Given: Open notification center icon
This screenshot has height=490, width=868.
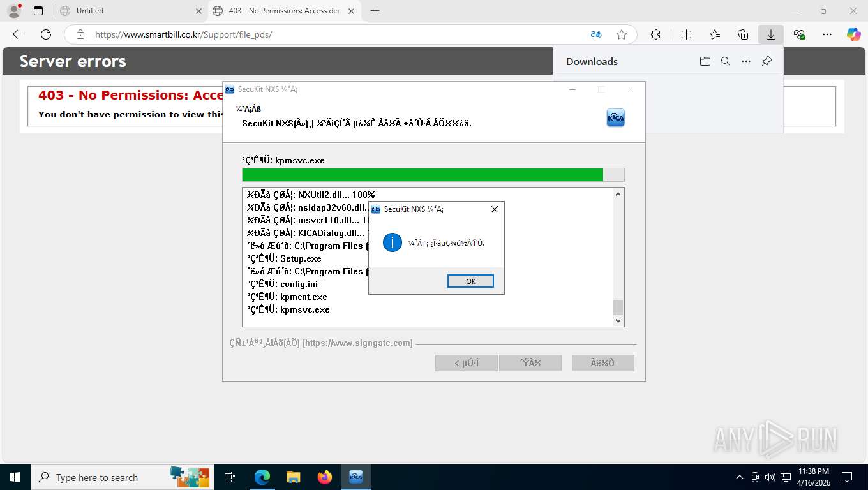Looking at the screenshot, I should coord(847,477).
